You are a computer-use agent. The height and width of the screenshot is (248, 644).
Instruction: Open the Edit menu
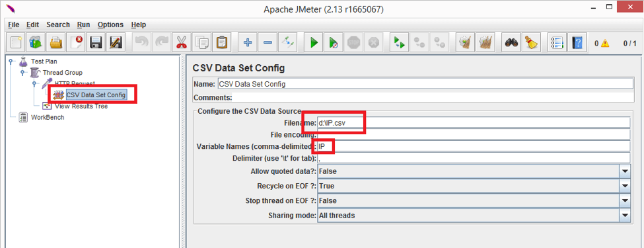point(32,24)
